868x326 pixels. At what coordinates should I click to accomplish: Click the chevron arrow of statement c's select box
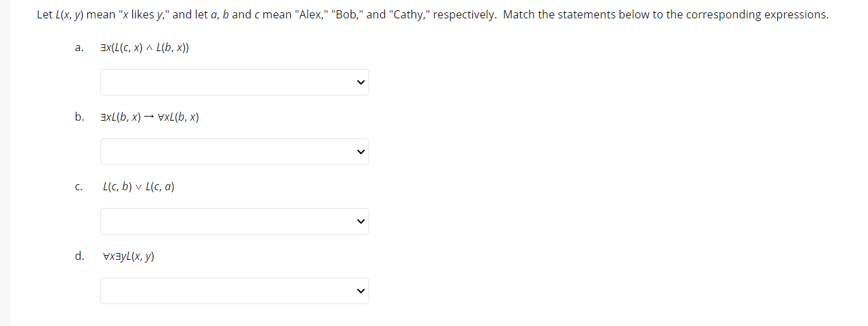(361, 222)
